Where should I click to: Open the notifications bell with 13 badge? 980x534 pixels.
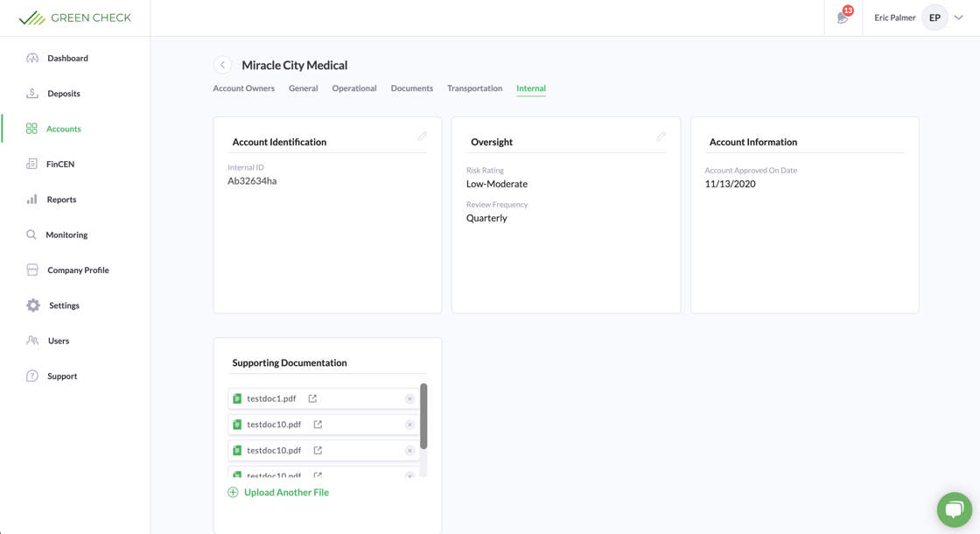pyautogui.click(x=843, y=17)
